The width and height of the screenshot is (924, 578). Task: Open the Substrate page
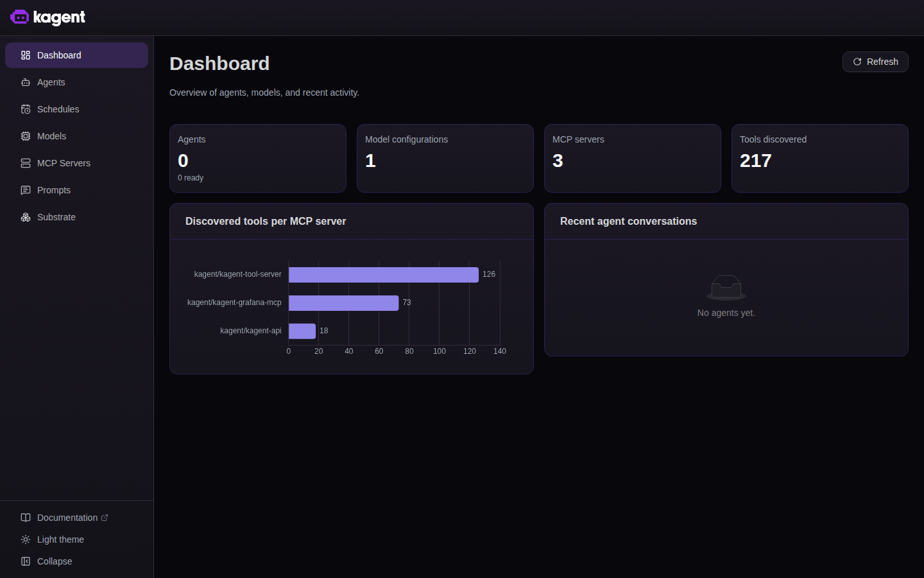point(76,217)
